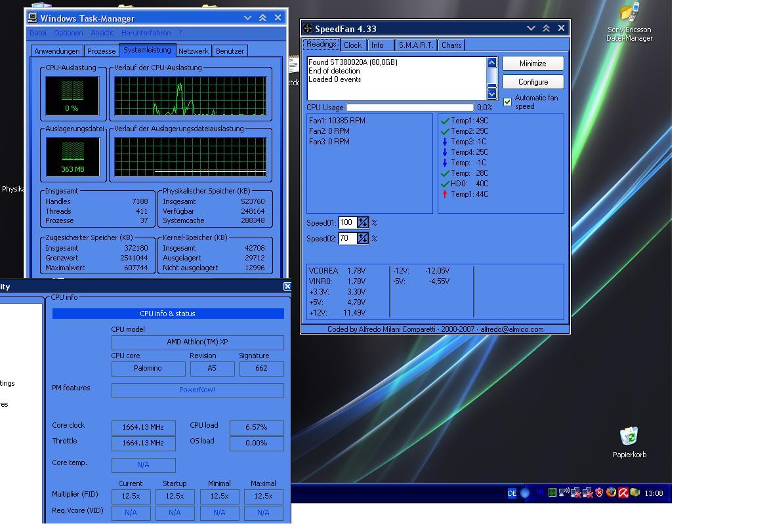This screenshot has height=532, width=769.
Task: Click the Core clock value 1664.13 MHz
Action: [x=143, y=428]
